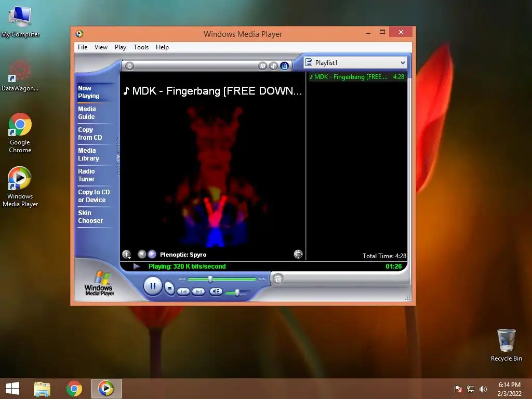View visualization in full screen
The width and height of the screenshot is (532, 399).
click(298, 254)
